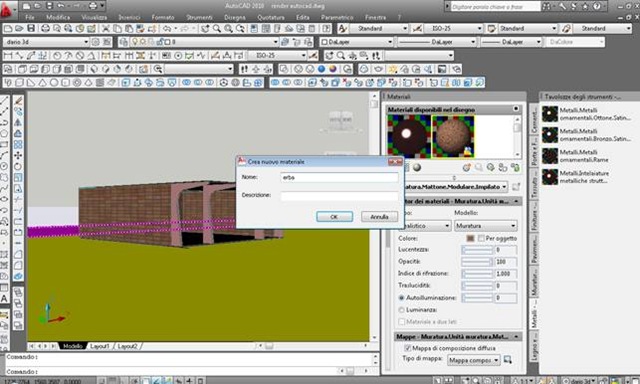This screenshot has height=384, width=640.
Task: Click the Opacità slider
Action: point(477,262)
